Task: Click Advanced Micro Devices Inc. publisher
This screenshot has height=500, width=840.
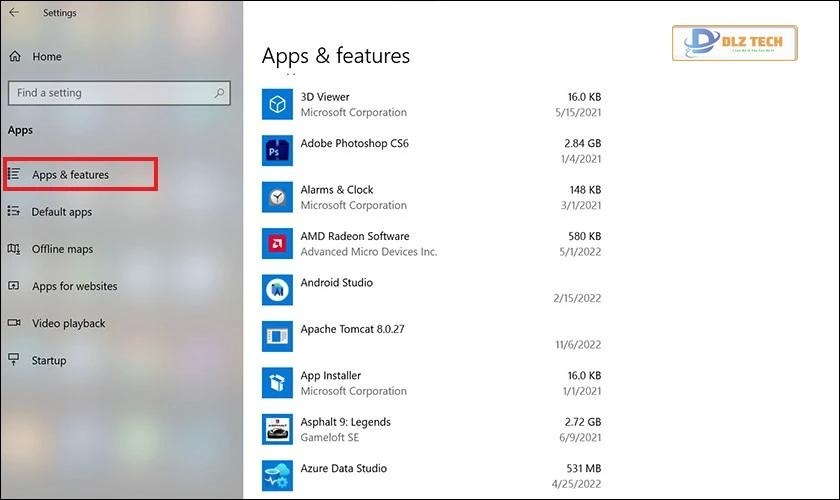Action: 369,252
